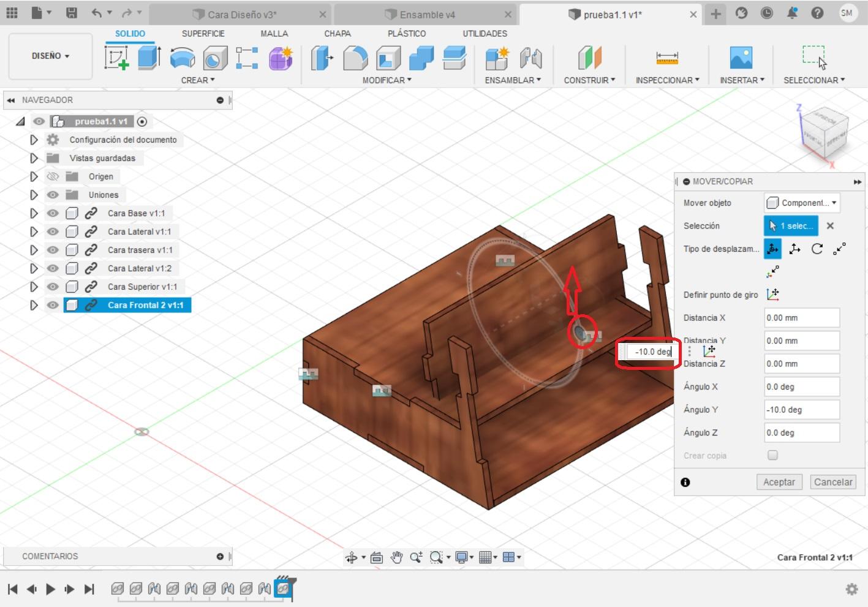The width and height of the screenshot is (868, 607).
Task: Select the New Component tool
Action: (x=497, y=58)
